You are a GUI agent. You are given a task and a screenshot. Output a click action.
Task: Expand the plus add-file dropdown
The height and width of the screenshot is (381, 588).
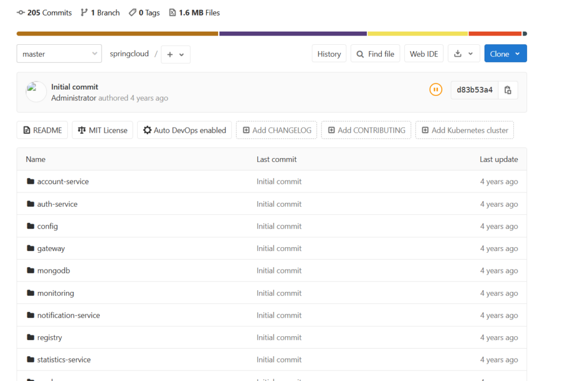pos(175,55)
